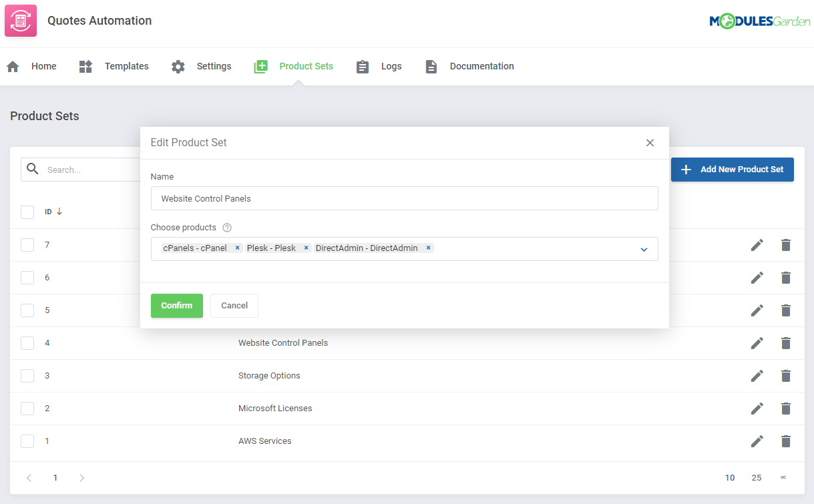
Task: Cancel editing the product set
Action: 234,305
